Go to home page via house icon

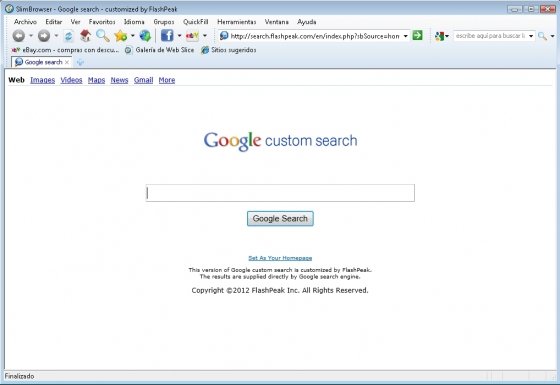85,35
